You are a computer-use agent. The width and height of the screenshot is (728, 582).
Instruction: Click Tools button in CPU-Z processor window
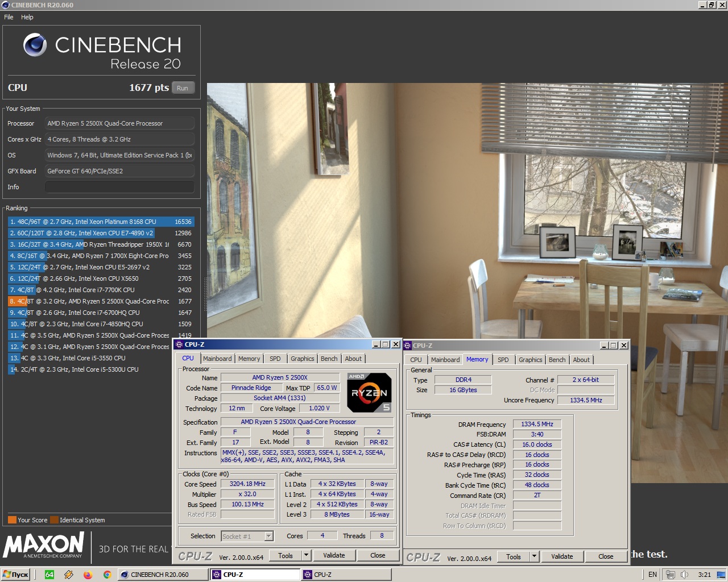[286, 555]
